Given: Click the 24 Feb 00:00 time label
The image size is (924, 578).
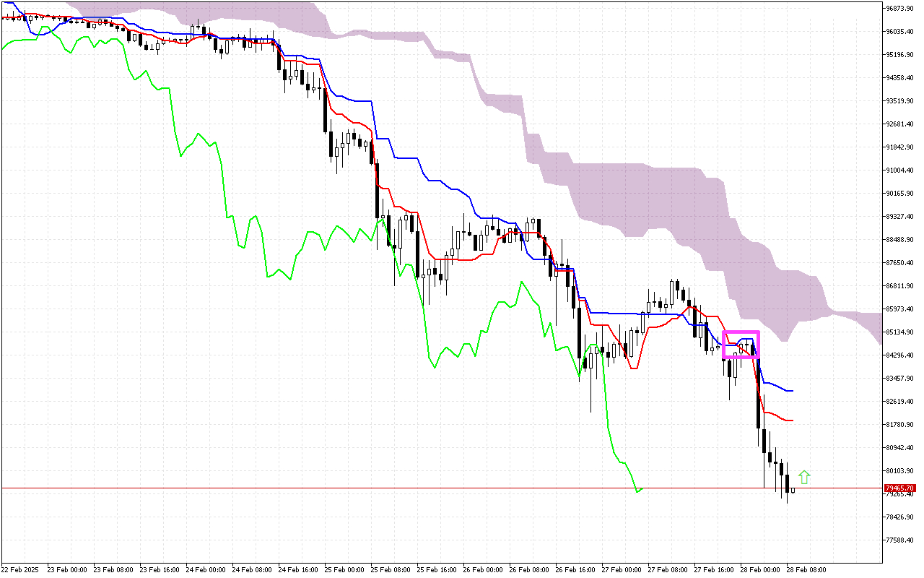Looking at the screenshot, I should click(x=206, y=570).
